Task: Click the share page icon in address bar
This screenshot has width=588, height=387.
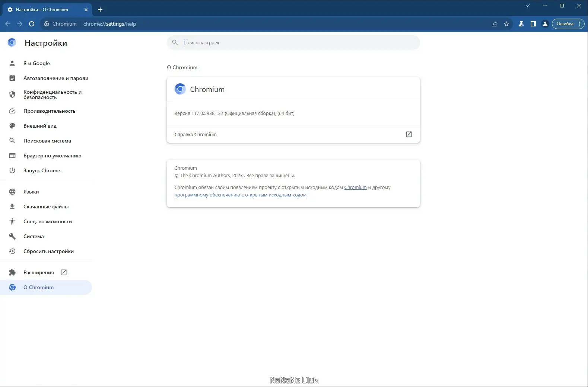Action: coord(495,24)
